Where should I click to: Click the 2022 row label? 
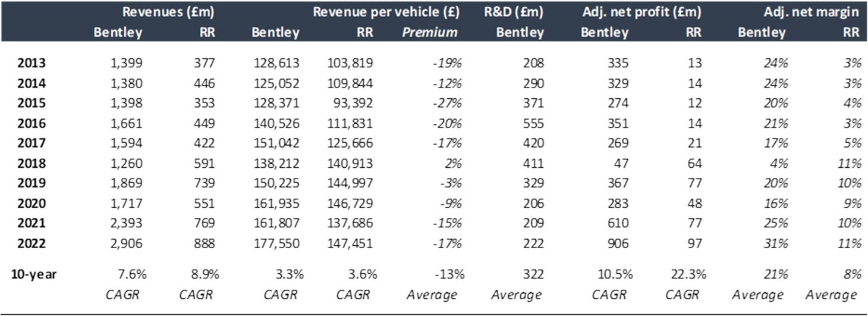pyautogui.click(x=32, y=243)
